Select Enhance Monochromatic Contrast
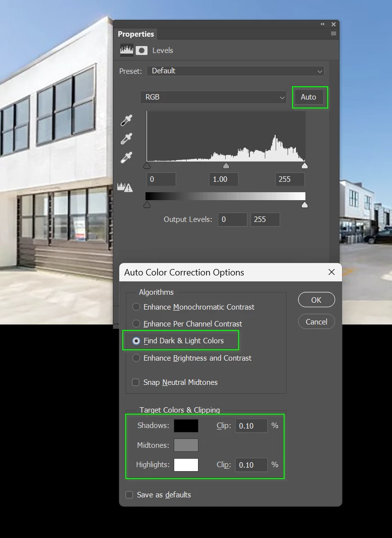Screen dimensions: 392x538 194,307
